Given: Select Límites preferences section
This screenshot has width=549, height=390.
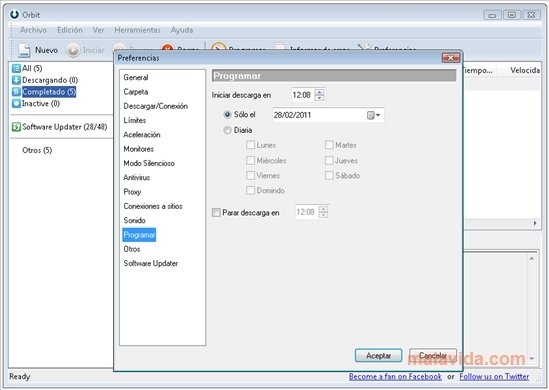Looking at the screenshot, I should (x=135, y=120).
